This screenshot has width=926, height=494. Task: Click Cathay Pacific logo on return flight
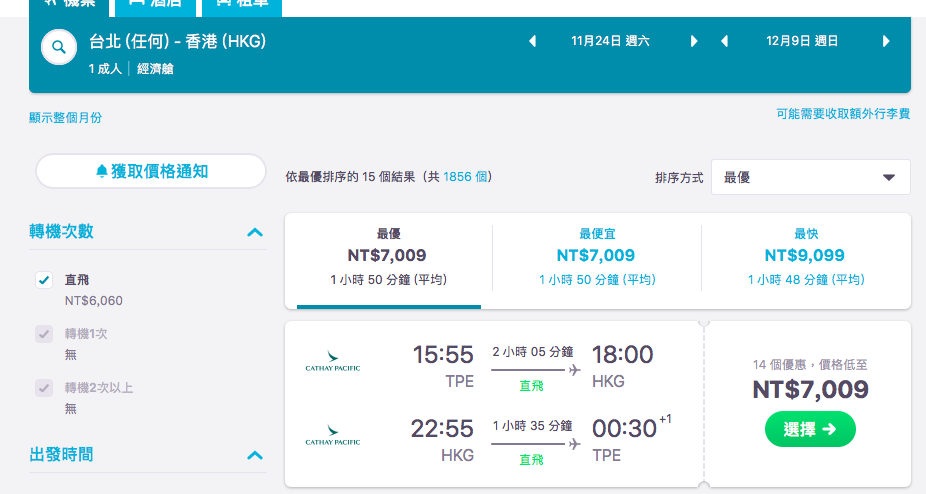[x=332, y=435]
